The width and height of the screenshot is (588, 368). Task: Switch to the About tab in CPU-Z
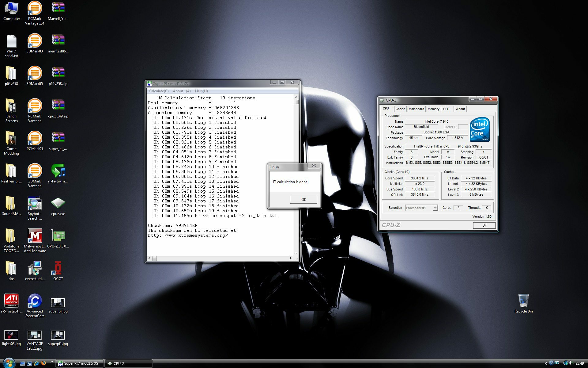(460, 109)
